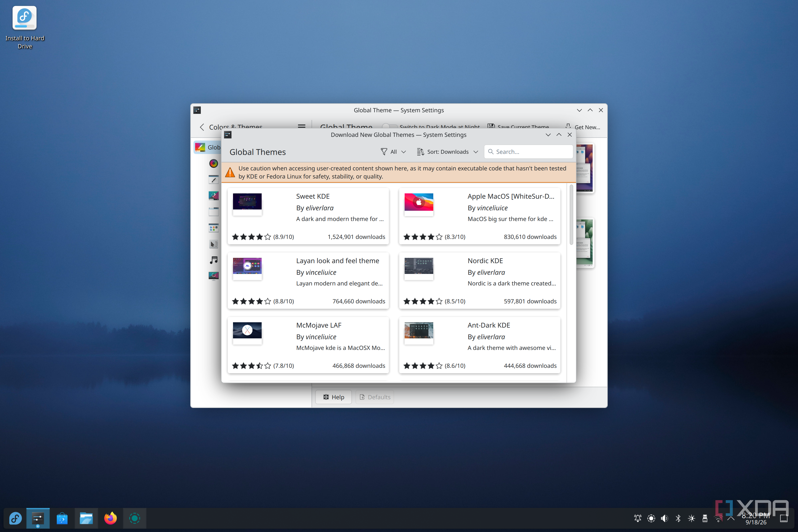Close the Download New Global Themes dialog
The height and width of the screenshot is (532, 798).
coord(570,135)
